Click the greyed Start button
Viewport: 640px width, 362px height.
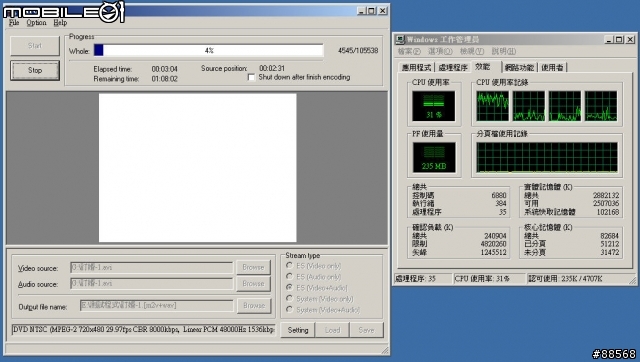coord(35,46)
